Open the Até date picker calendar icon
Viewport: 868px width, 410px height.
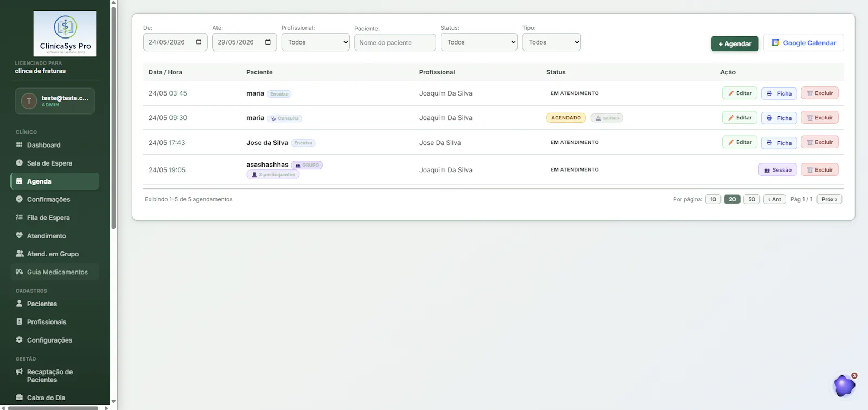268,42
